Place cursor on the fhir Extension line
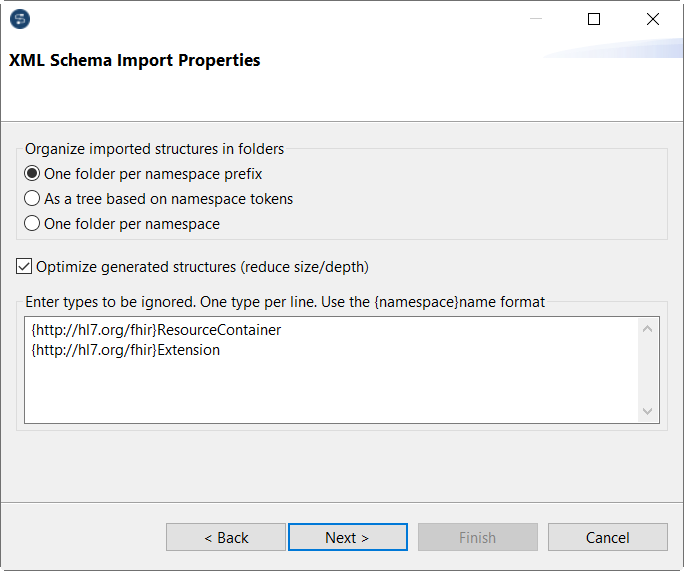Image resolution: width=684 pixels, height=571 pixels. pos(126,350)
